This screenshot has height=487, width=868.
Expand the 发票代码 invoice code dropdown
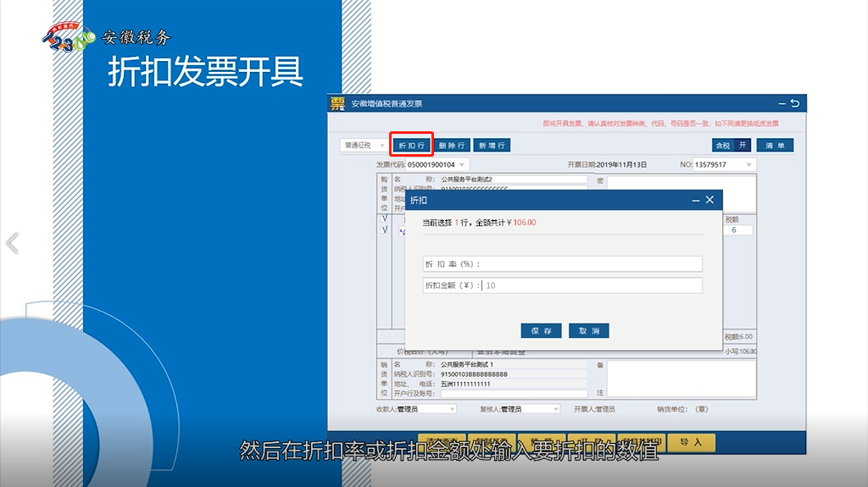point(462,165)
